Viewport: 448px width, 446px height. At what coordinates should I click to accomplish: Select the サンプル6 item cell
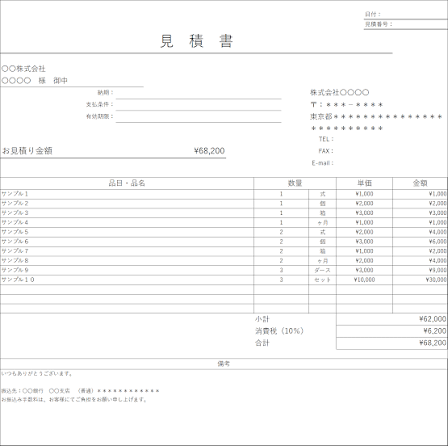click(x=127, y=242)
